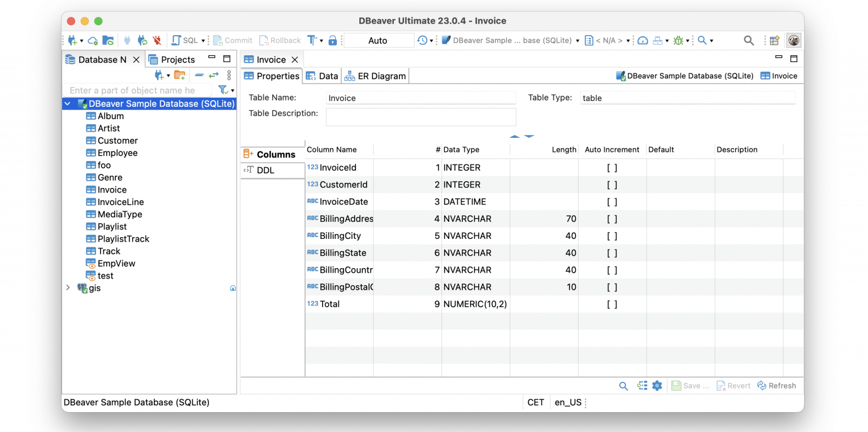Click the Refresh button at bottom right
The width and height of the screenshot is (868, 432).
[x=776, y=385]
